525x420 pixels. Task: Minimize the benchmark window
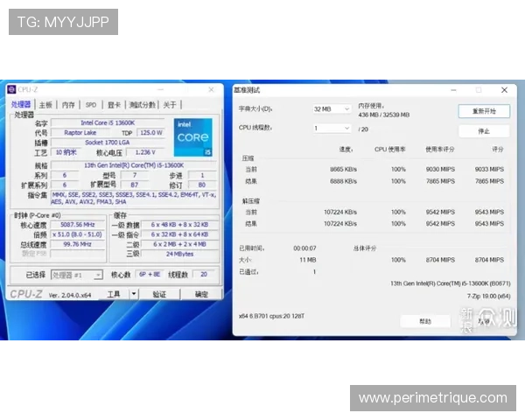pyautogui.click(x=453, y=90)
